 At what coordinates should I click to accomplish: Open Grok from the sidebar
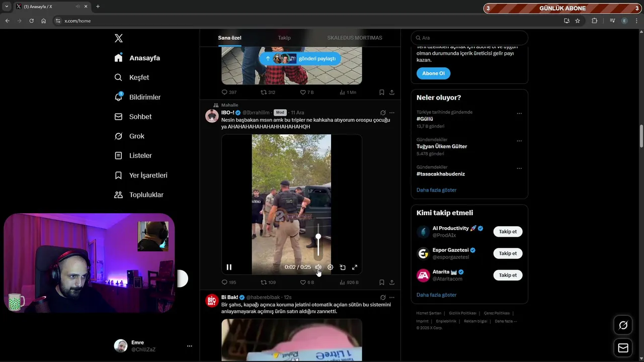pyautogui.click(x=129, y=136)
